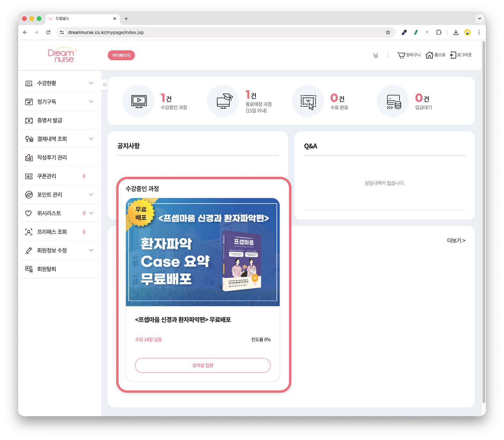The width and height of the screenshot is (504, 440).
Task: Click the 강의실 입장 button
Action: pos(203,365)
